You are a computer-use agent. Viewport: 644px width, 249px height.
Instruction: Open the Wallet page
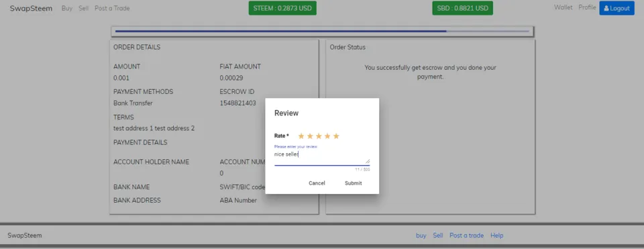pos(563,7)
